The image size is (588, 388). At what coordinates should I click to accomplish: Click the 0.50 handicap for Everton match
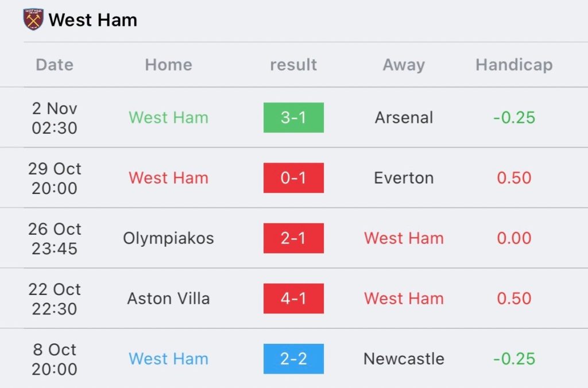point(514,178)
